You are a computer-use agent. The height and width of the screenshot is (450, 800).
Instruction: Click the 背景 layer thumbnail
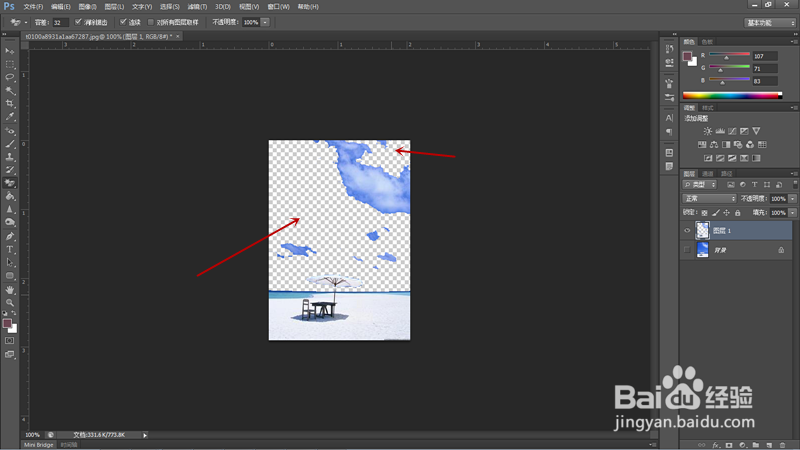click(x=703, y=250)
